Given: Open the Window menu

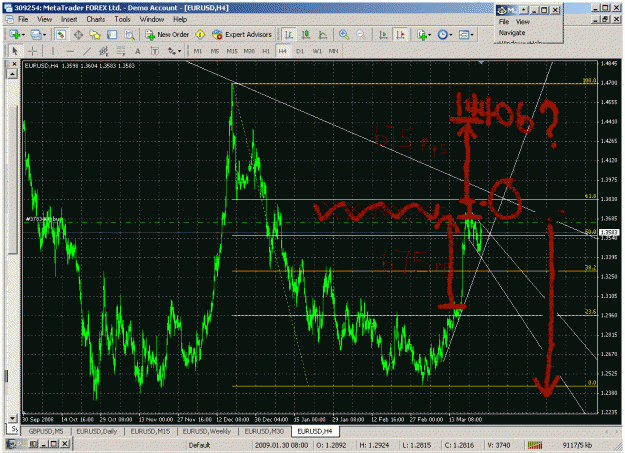Looking at the screenshot, I should tap(151, 19).
